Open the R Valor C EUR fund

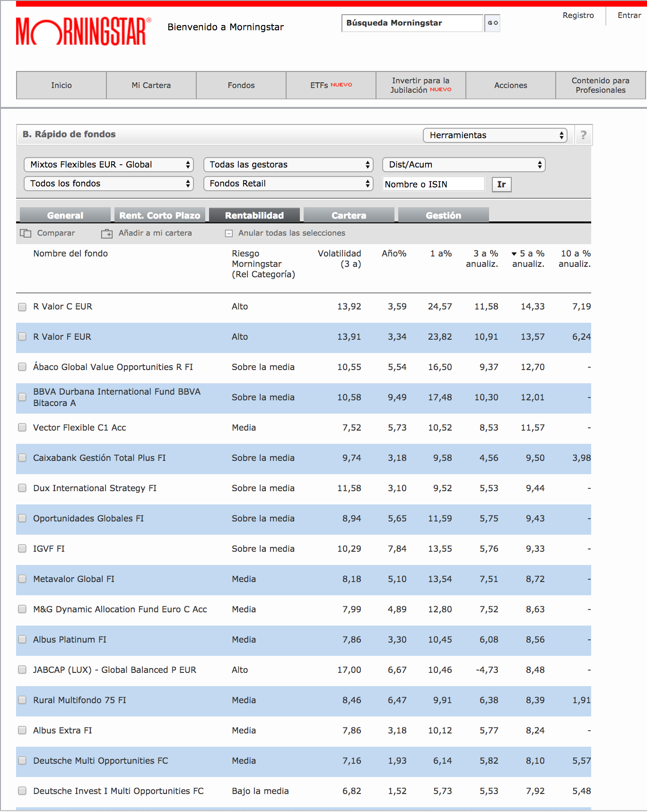62,307
